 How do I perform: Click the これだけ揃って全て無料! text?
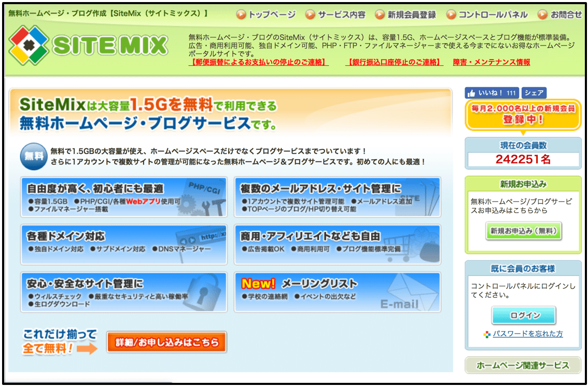coord(60,342)
